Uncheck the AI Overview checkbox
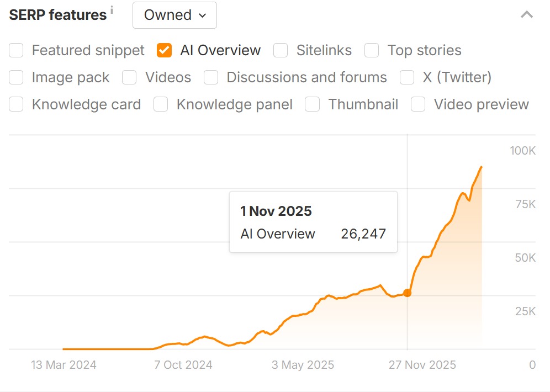Image resolution: width=550 pixels, height=392 pixels. coord(164,50)
